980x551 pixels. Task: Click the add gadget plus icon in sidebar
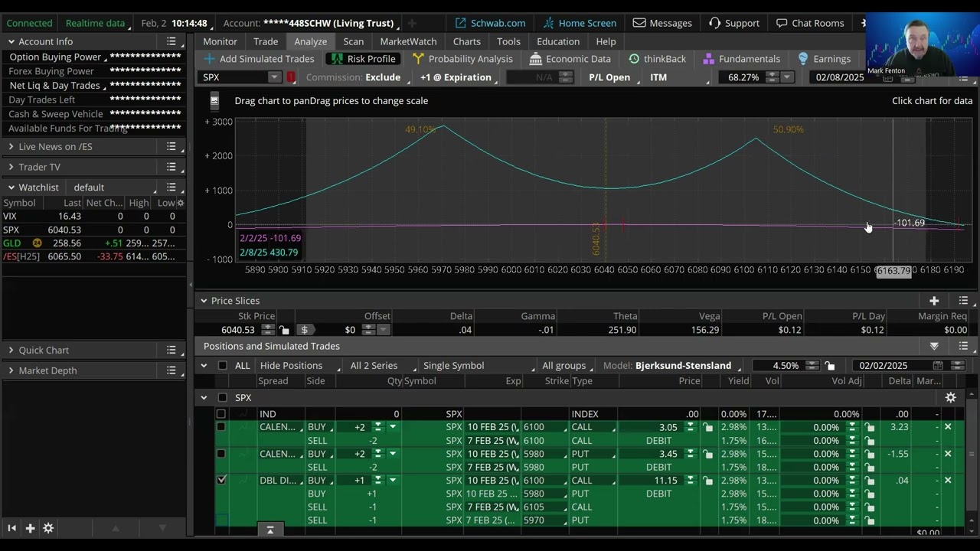pyautogui.click(x=30, y=528)
